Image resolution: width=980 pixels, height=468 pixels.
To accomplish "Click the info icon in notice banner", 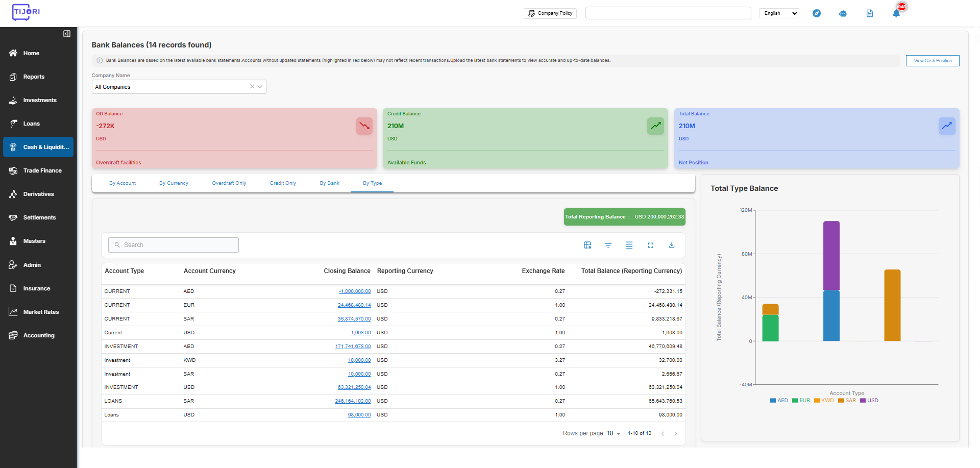I will point(100,60).
